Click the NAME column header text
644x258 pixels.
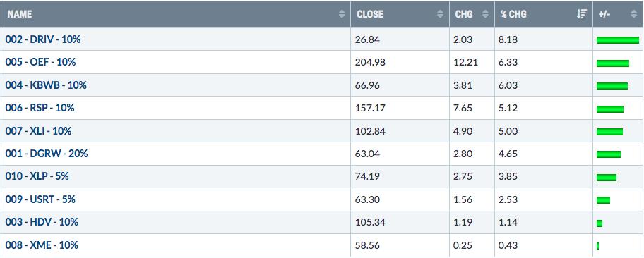click(x=20, y=14)
